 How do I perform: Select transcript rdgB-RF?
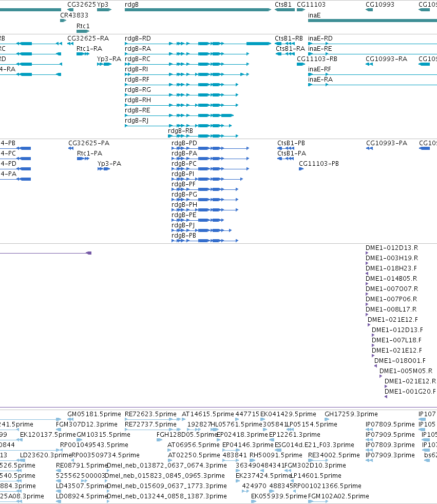(x=137, y=80)
